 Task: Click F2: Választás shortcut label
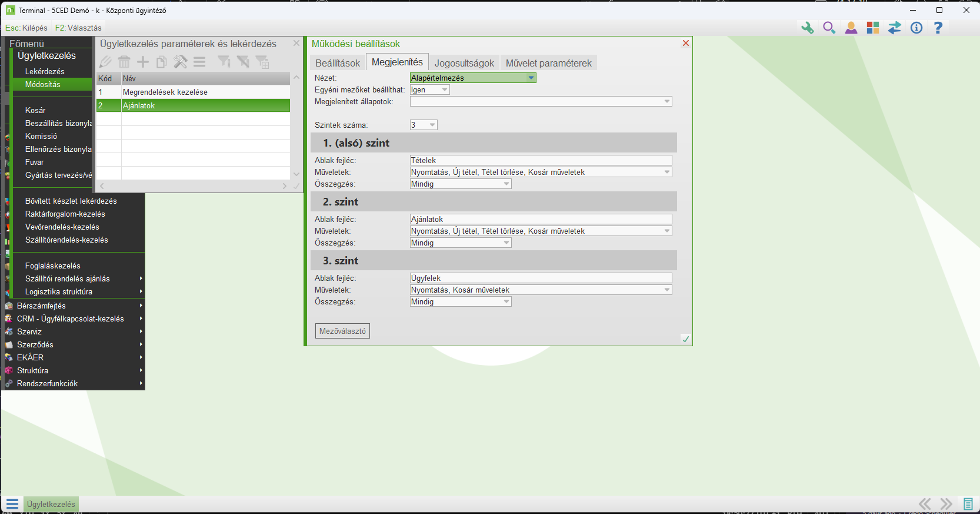(78, 28)
